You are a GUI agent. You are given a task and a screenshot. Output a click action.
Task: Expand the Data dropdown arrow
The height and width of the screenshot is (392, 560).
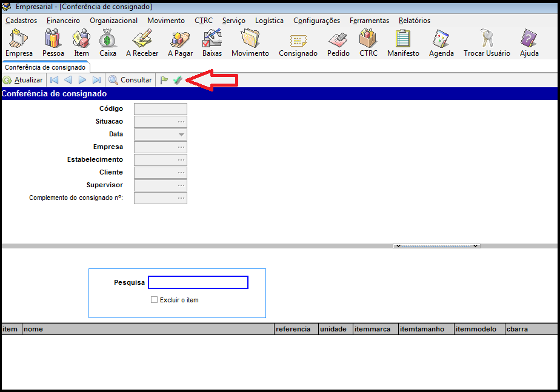pos(181,135)
